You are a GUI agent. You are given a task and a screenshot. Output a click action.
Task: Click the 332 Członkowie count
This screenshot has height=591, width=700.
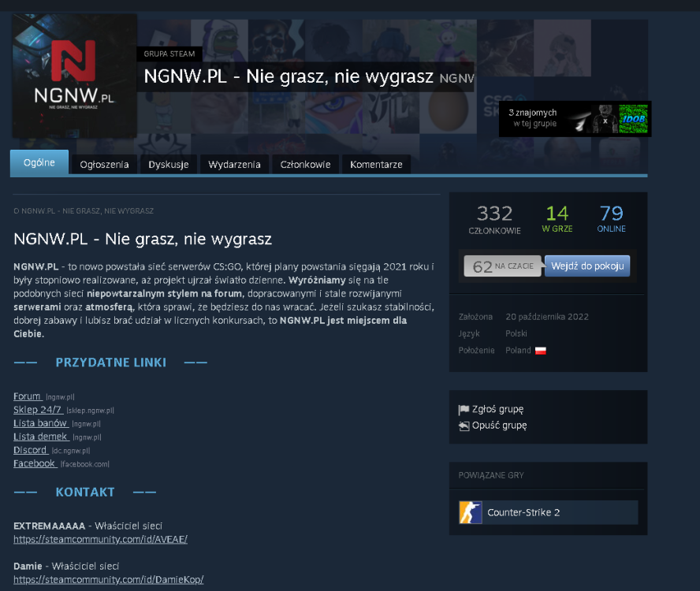pos(494,219)
